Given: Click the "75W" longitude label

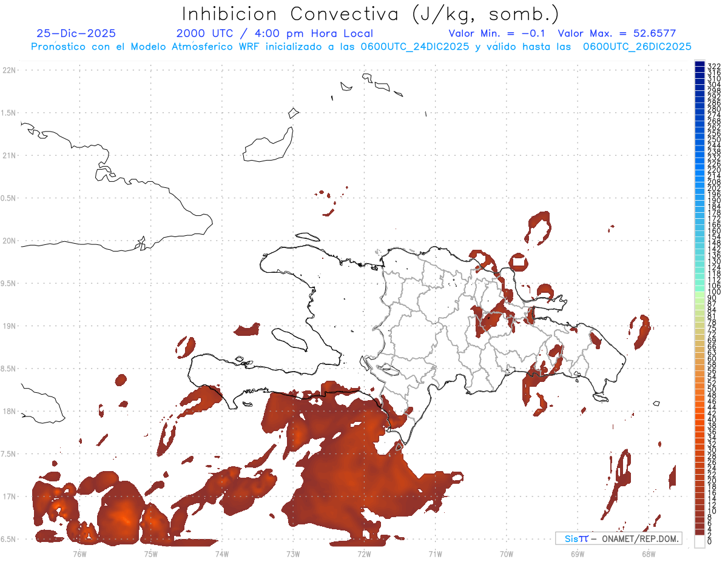Looking at the screenshot, I should tap(150, 554).
